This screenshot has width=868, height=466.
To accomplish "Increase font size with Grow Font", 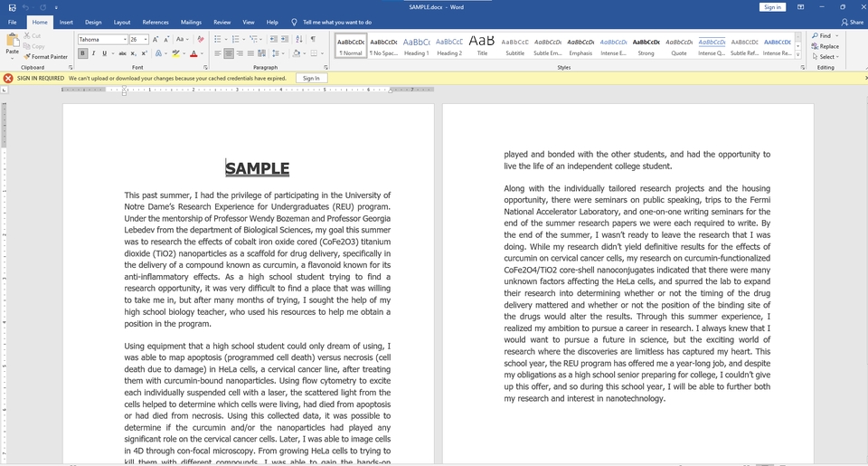I will pyautogui.click(x=156, y=39).
